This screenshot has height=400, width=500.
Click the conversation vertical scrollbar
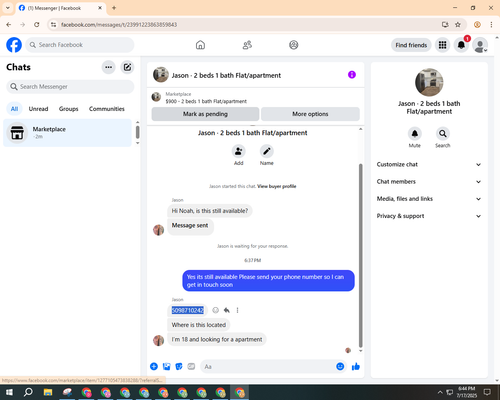(360, 256)
